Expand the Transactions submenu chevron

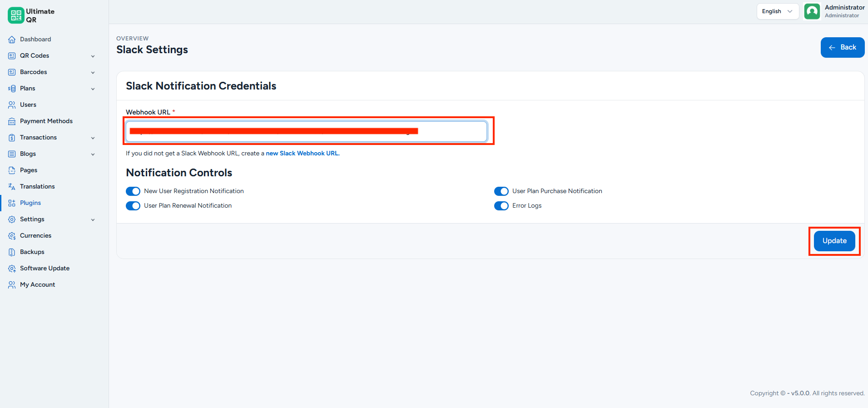pyautogui.click(x=93, y=138)
